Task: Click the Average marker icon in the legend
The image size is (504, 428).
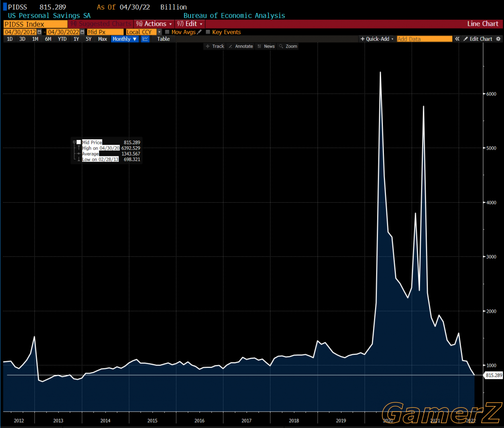Action: click(x=79, y=154)
